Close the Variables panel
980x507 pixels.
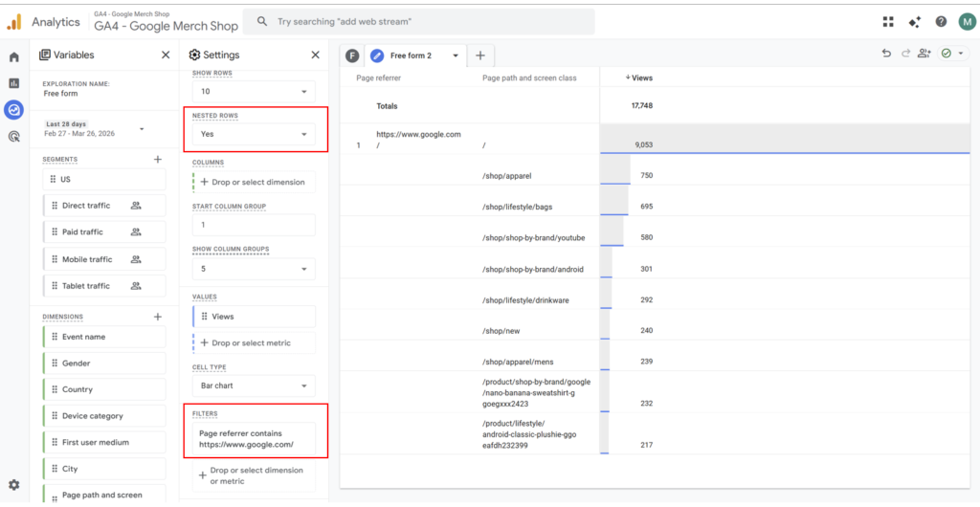166,55
